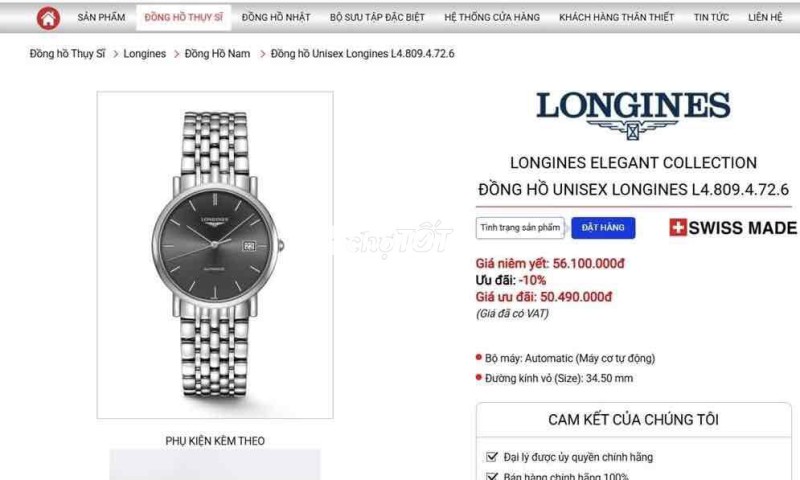Click the Longines brand logo
The image size is (800, 480).
[633, 115]
